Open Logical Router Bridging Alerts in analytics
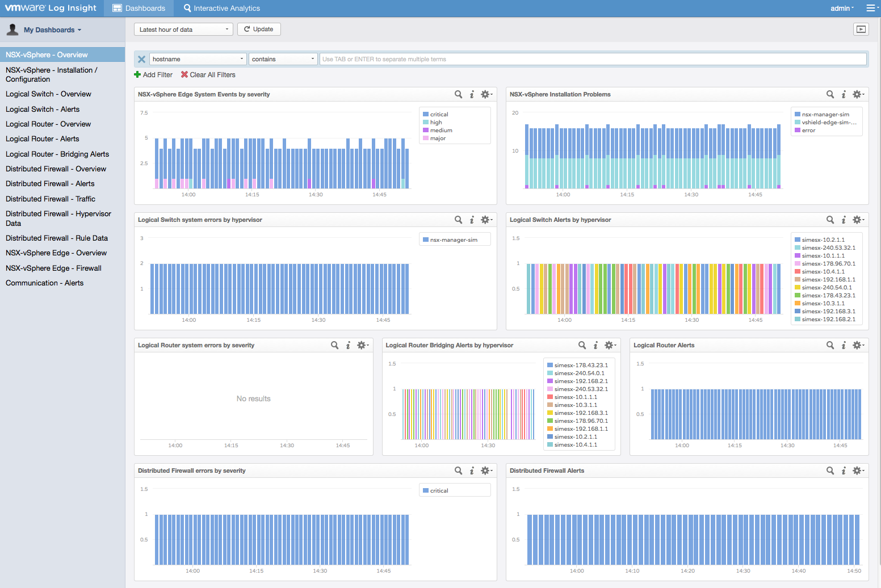Viewport: 881px width, 588px height. (x=582, y=345)
